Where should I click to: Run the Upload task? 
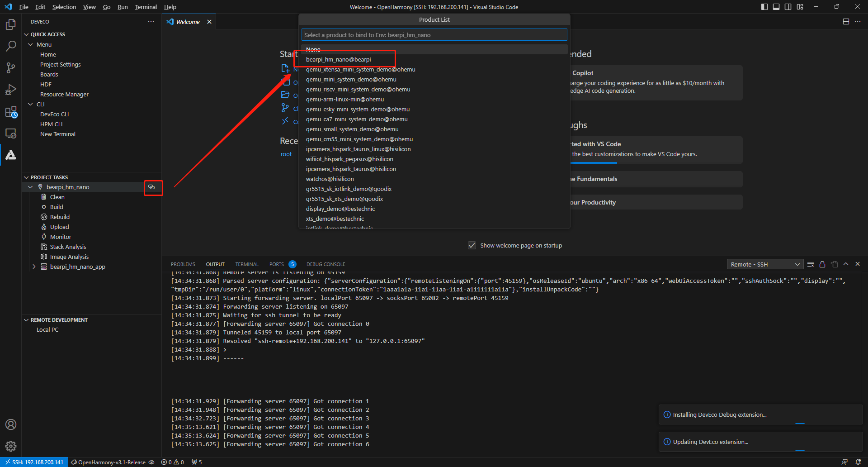[60, 227]
